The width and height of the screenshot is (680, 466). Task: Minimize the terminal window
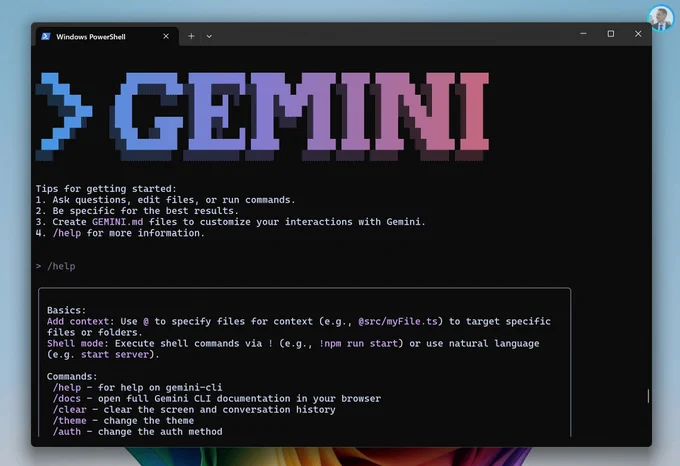(583, 34)
